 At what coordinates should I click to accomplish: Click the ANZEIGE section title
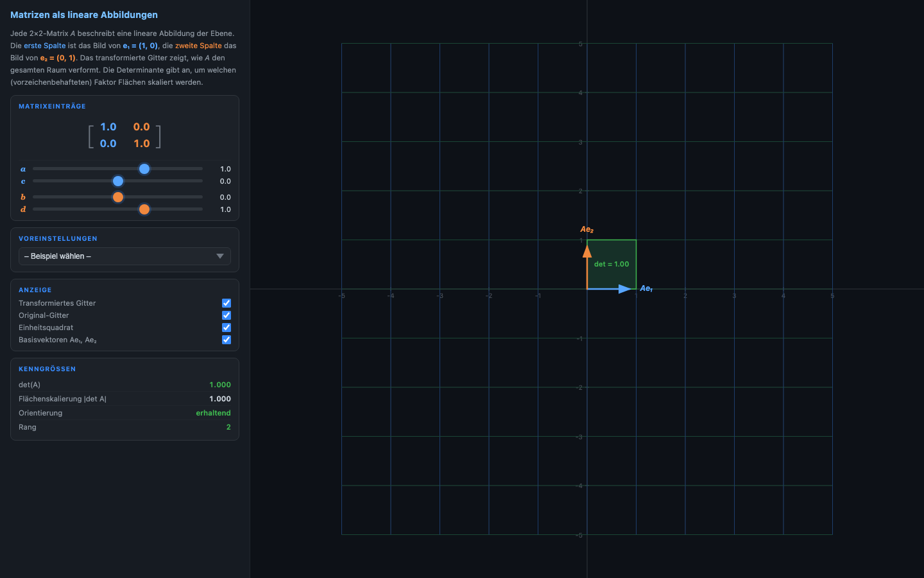coord(35,290)
